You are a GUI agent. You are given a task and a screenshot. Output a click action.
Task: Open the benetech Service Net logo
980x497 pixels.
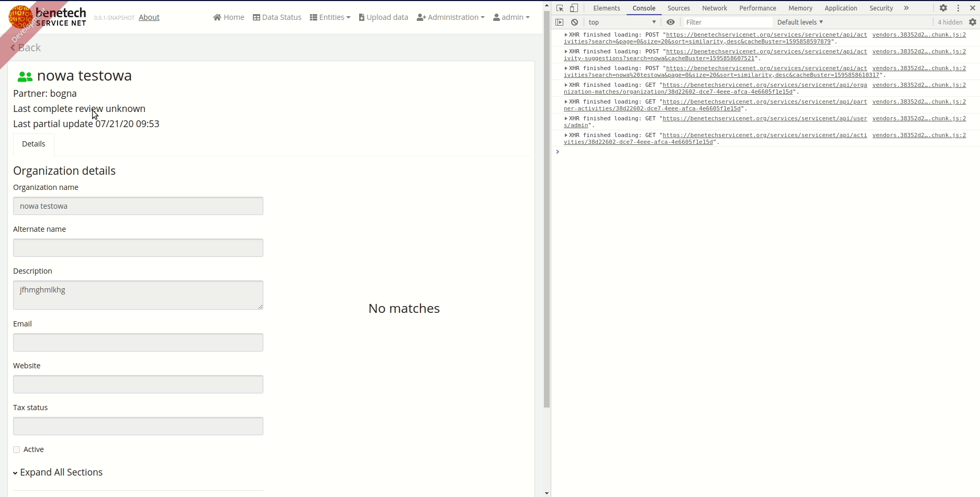[47, 16]
